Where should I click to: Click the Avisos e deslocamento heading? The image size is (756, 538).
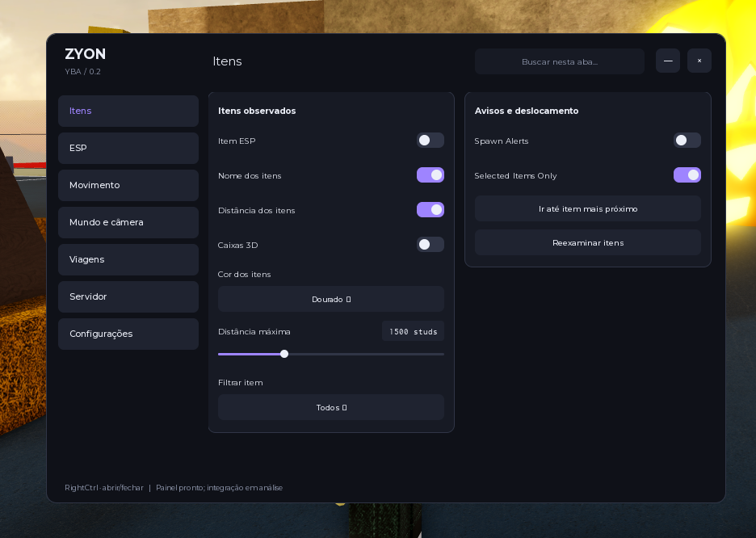tap(527, 111)
